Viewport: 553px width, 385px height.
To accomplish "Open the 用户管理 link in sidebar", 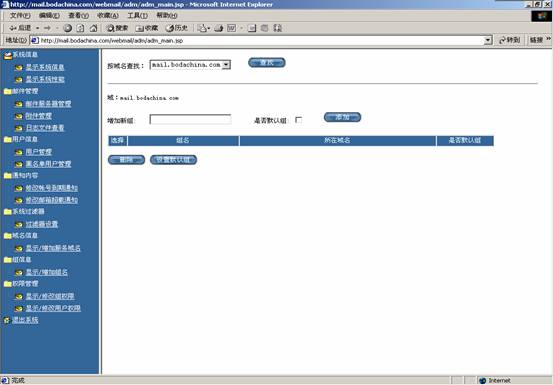I will 39,152.
